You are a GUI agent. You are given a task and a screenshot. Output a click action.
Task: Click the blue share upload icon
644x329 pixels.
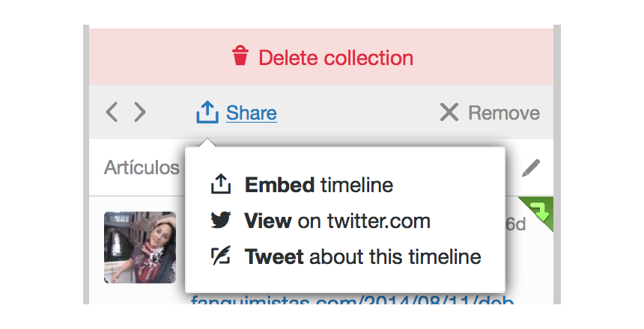coord(207,112)
